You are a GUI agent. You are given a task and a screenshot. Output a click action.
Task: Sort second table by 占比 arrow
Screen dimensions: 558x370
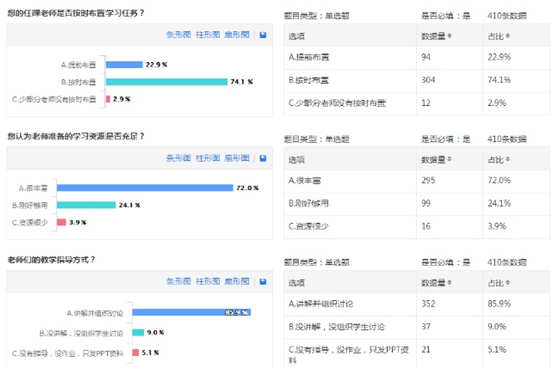click(507, 159)
